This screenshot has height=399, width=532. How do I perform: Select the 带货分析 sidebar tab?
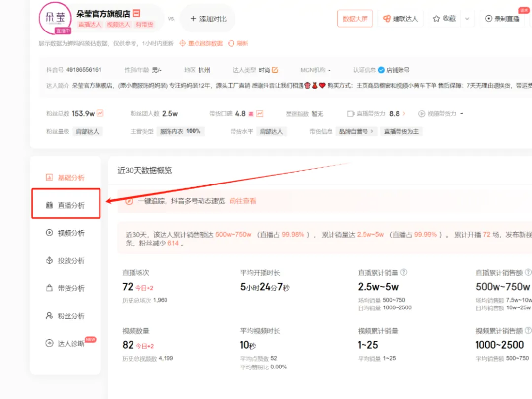coord(65,288)
